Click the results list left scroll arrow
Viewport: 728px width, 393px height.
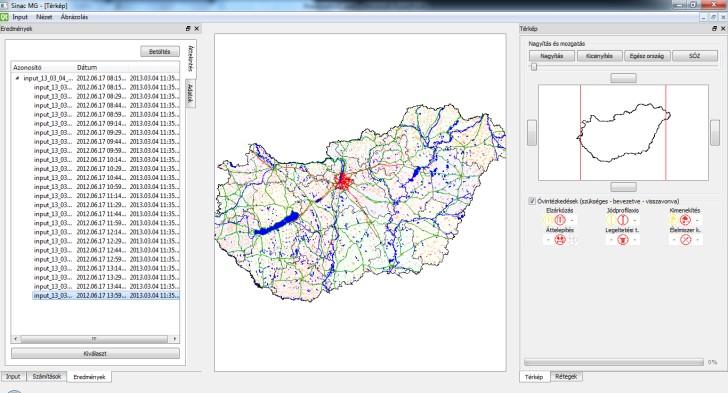(x=16, y=339)
